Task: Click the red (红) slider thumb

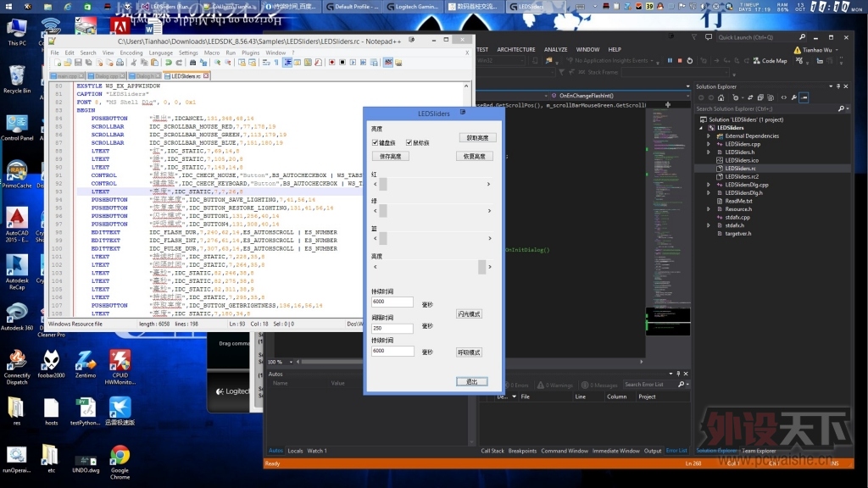Action: click(383, 184)
